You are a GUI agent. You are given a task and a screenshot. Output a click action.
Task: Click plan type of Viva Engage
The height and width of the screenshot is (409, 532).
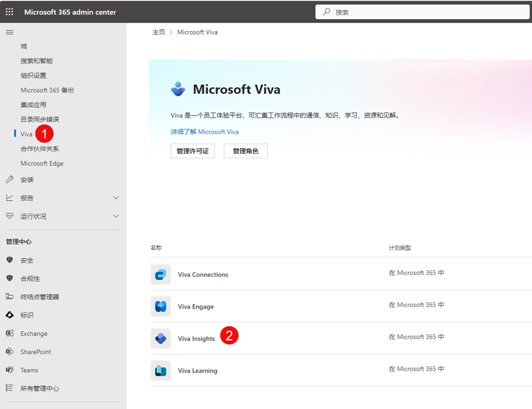[416, 305]
